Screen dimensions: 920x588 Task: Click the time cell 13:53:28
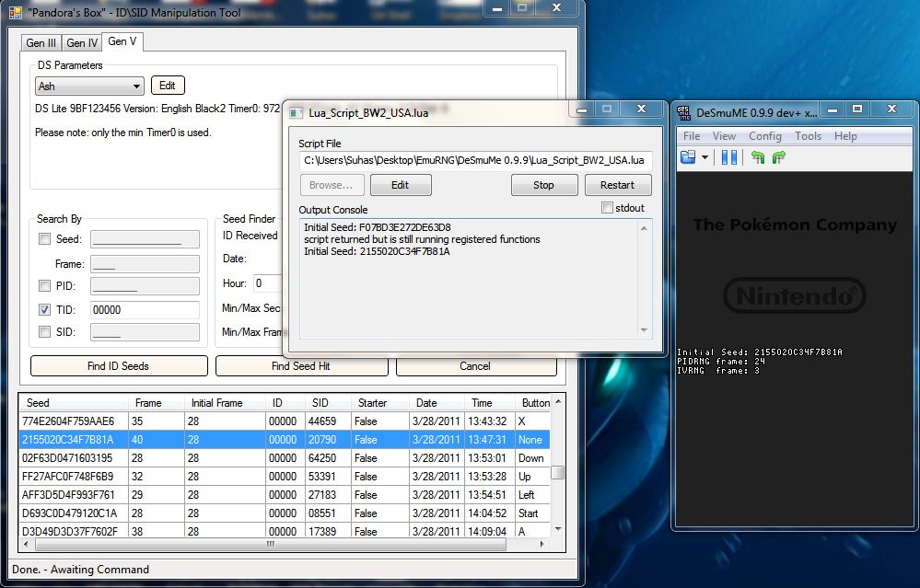point(487,477)
